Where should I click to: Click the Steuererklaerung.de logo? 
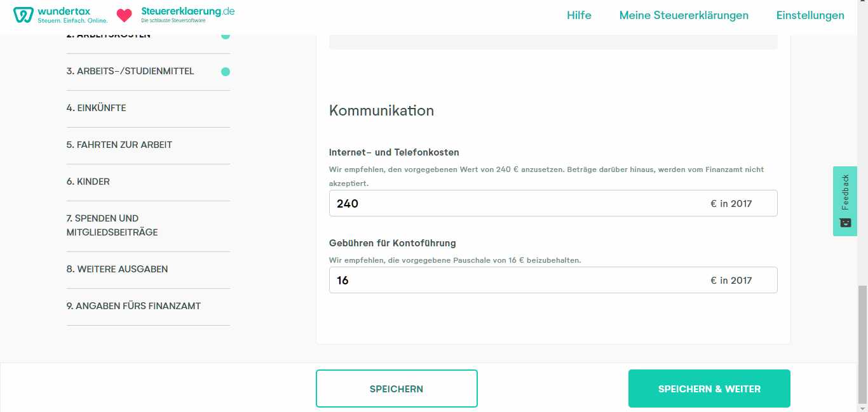(x=187, y=14)
